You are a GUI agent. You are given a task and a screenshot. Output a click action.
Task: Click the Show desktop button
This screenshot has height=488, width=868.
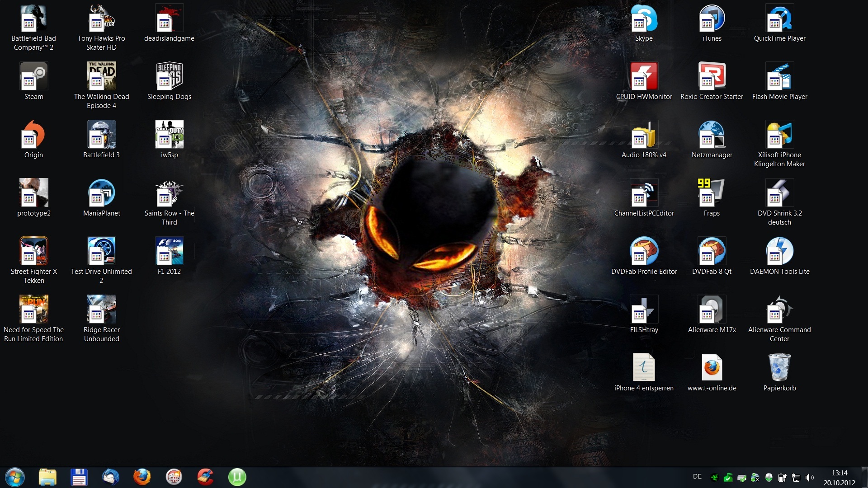click(864, 478)
